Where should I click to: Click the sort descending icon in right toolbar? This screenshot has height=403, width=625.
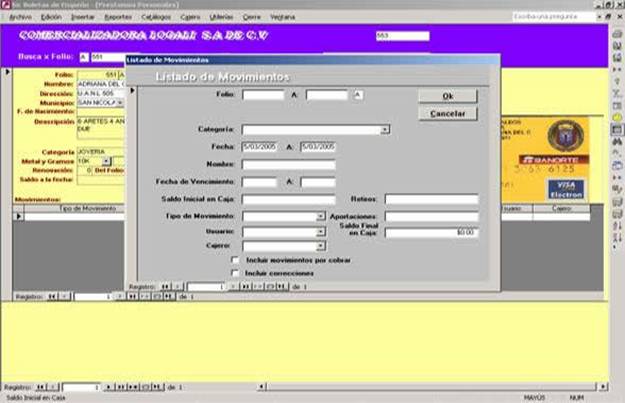tap(617, 238)
